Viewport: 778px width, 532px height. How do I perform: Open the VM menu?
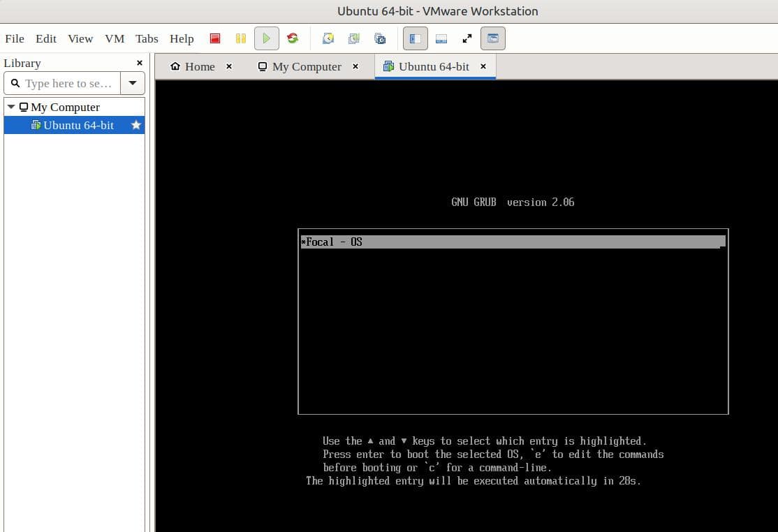115,38
